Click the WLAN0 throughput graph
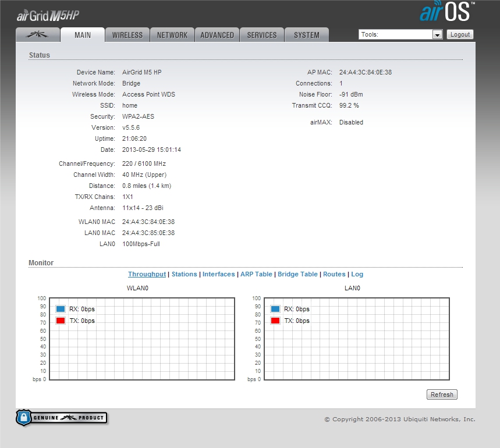 [142, 339]
